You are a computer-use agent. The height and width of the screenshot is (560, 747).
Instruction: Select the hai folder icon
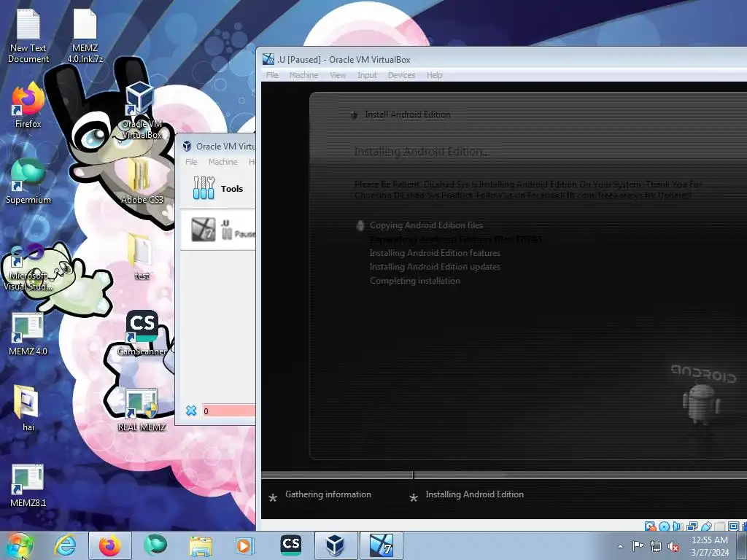[28, 408]
